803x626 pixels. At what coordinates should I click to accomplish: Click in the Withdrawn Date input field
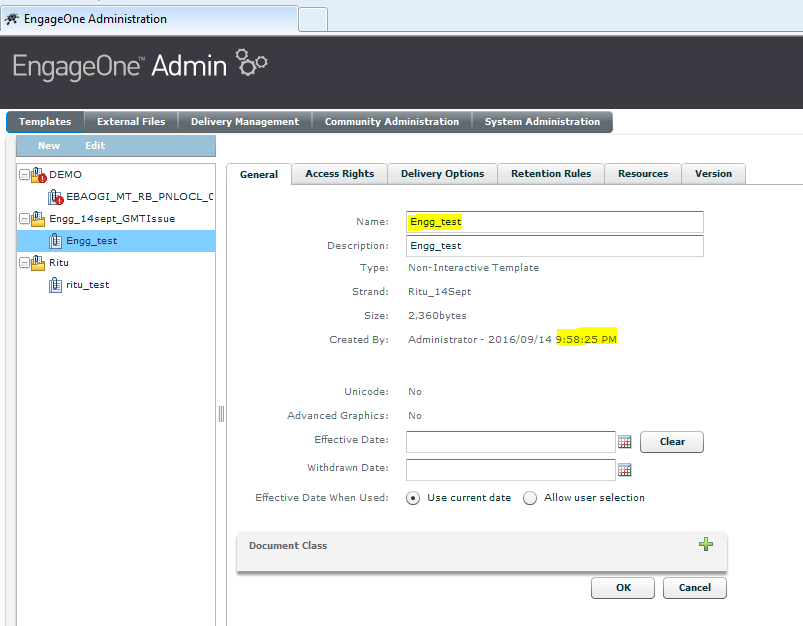(511, 470)
